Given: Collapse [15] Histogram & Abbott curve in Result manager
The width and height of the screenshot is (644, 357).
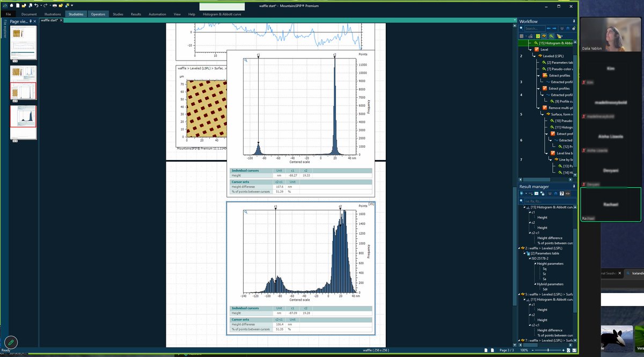Looking at the screenshot, I should click(524, 207).
